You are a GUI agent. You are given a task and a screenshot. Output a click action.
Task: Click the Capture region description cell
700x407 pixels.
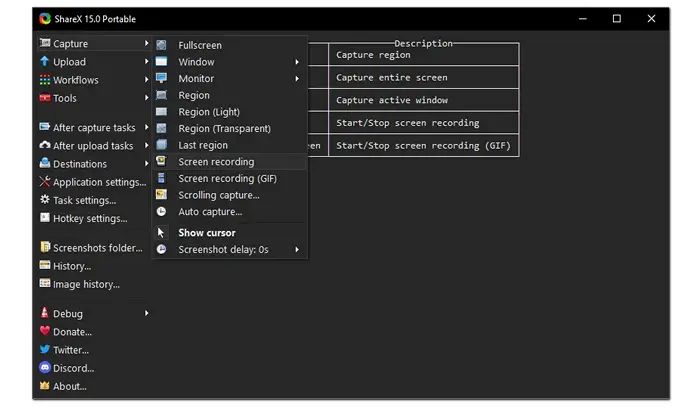pos(424,55)
